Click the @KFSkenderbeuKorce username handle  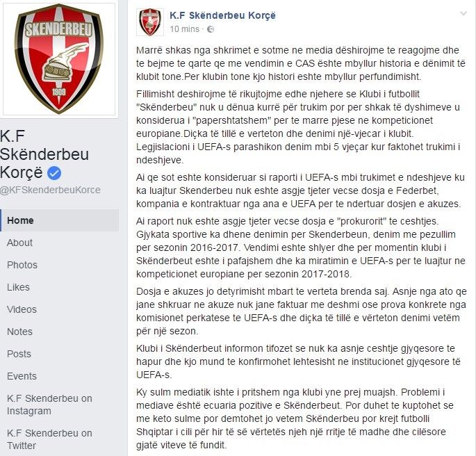[50, 190]
